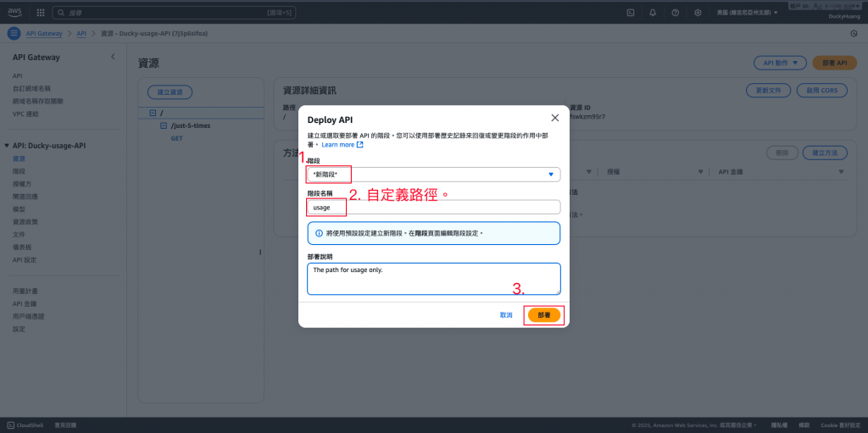Toggle the hamburger navigation menu icon
Image resolution: width=868 pixels, height=433 pixels.
(14, 34)
